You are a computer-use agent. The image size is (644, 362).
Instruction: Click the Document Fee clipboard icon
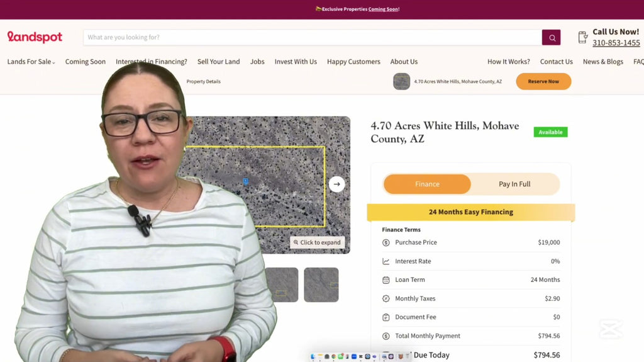386,317
